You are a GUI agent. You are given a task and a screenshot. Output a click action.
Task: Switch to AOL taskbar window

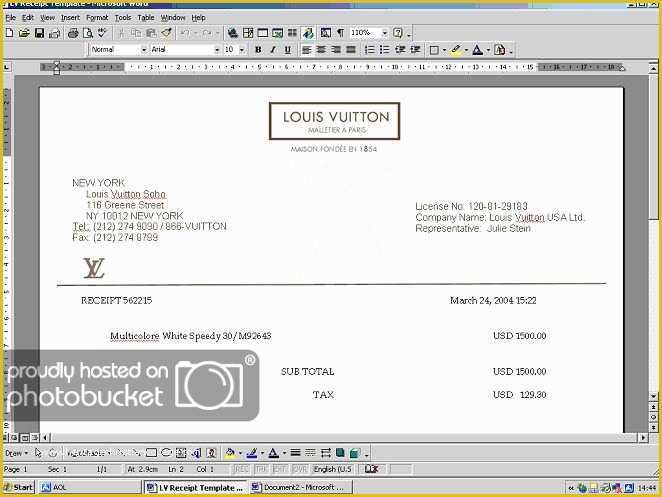[90, 487]
